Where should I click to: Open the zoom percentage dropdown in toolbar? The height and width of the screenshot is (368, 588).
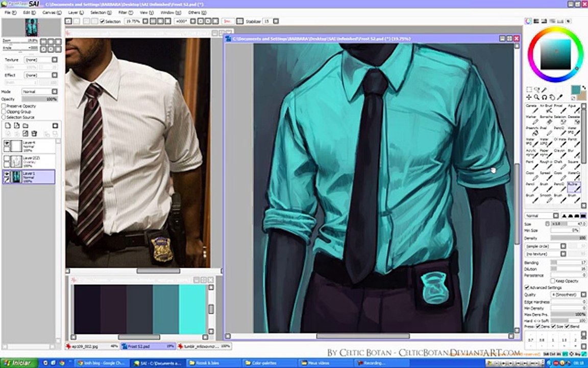pos(145,21)
